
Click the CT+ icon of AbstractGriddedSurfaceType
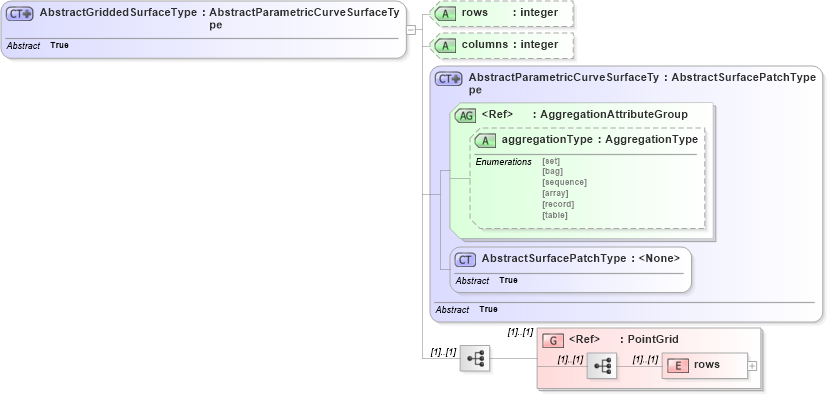[x=20, y=14]
